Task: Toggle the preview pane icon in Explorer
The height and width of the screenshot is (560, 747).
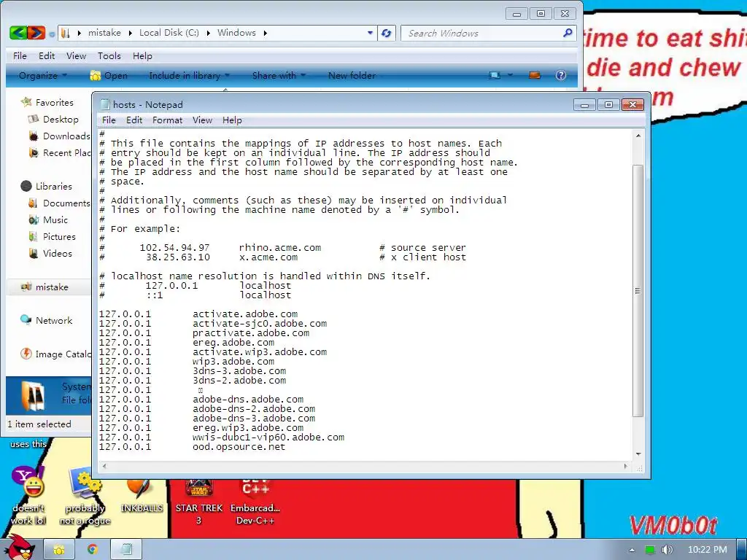Action: (x=535, y=75)
